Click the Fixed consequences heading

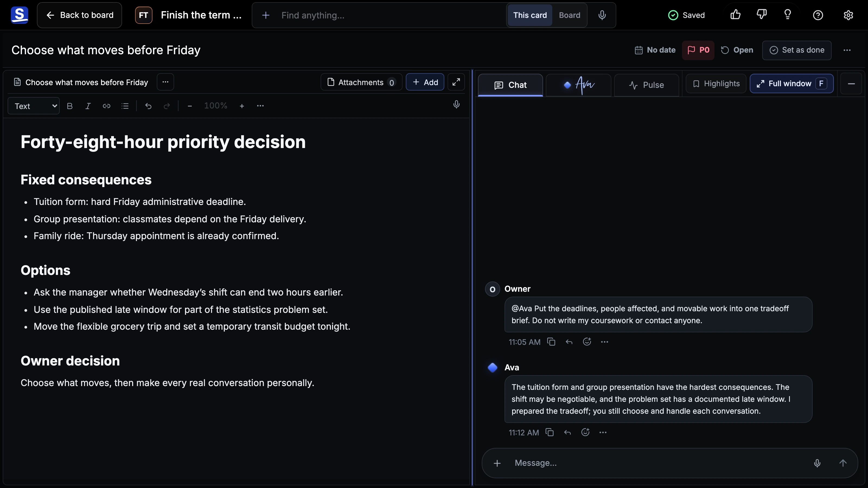click(86, 179)
